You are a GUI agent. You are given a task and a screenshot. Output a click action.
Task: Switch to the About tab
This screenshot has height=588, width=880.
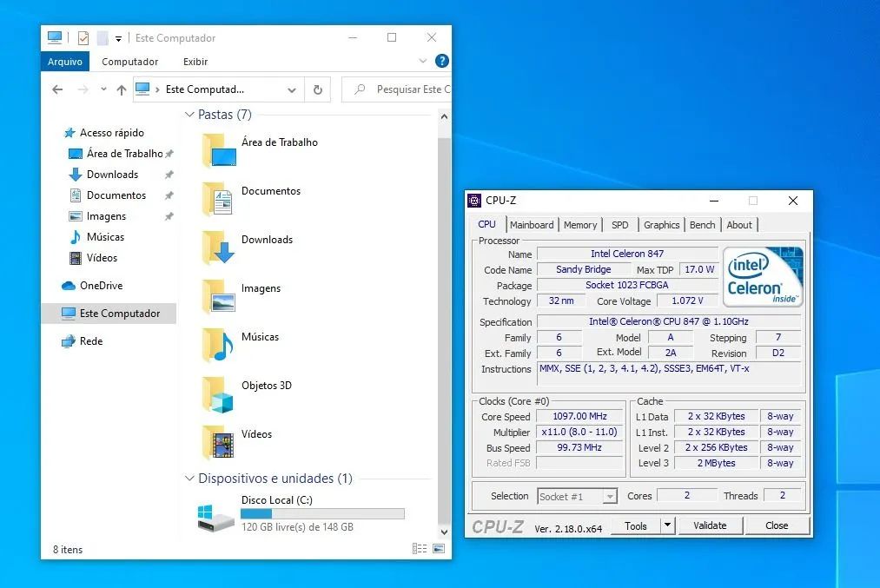(x=739, y=225)
